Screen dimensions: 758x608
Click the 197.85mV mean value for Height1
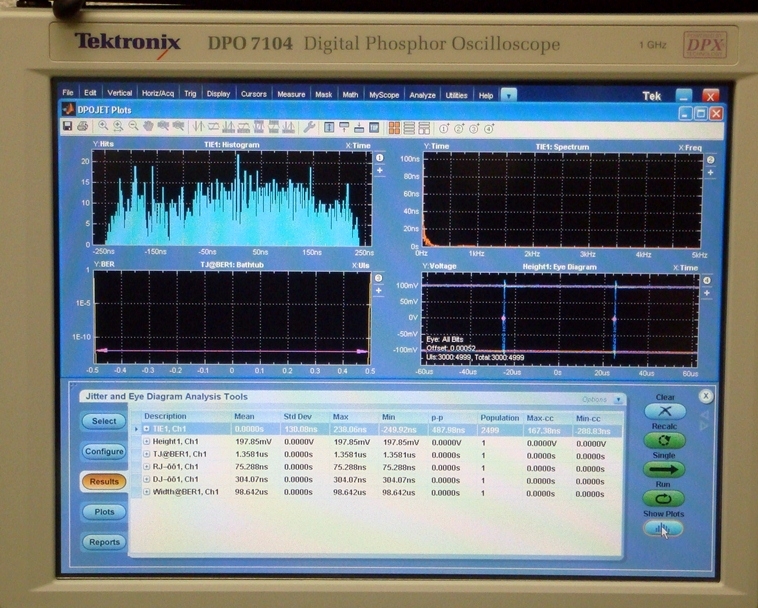click(254, 442)
